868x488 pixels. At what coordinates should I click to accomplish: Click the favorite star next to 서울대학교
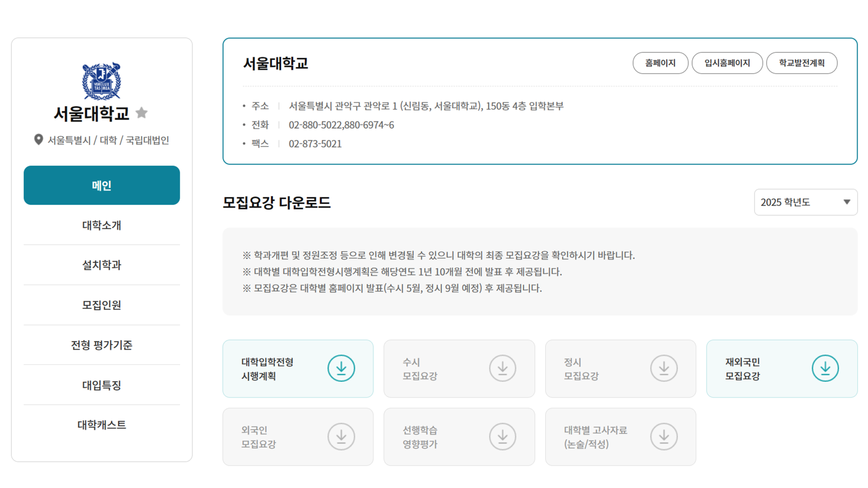coord(142,113)
